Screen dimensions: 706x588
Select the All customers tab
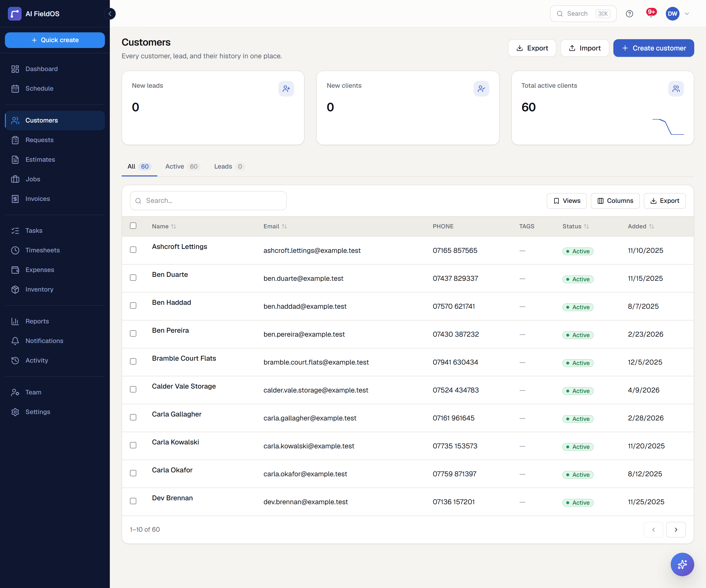tap(139, 167)
